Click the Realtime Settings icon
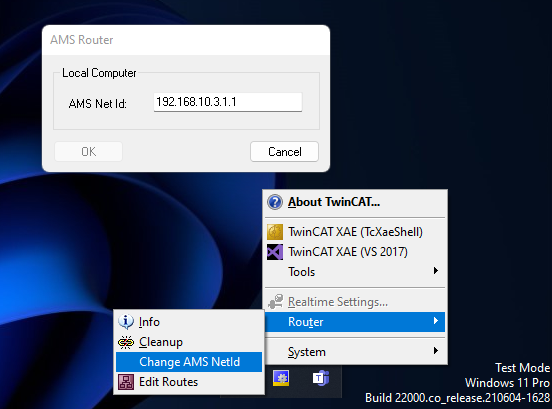Image resolution: width=552 pixels, height=409 pixels. pyautogui.click(x=275, y=302)
